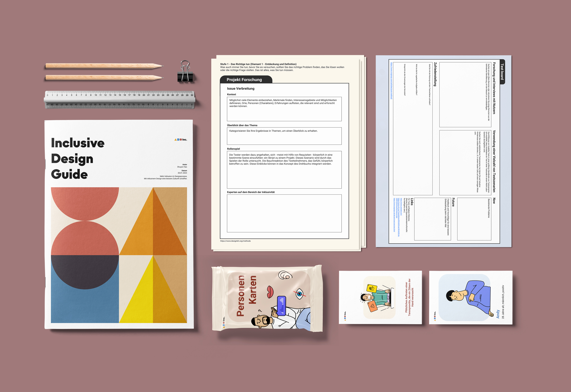Click the Inclusive Design Guide title
Image resolution: width=571 pixels, height=392 pixels.
[77, 158]
